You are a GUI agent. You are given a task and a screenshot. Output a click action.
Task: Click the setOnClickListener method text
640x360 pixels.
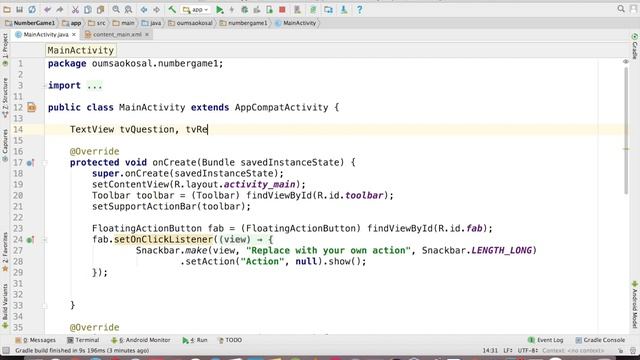163,240
